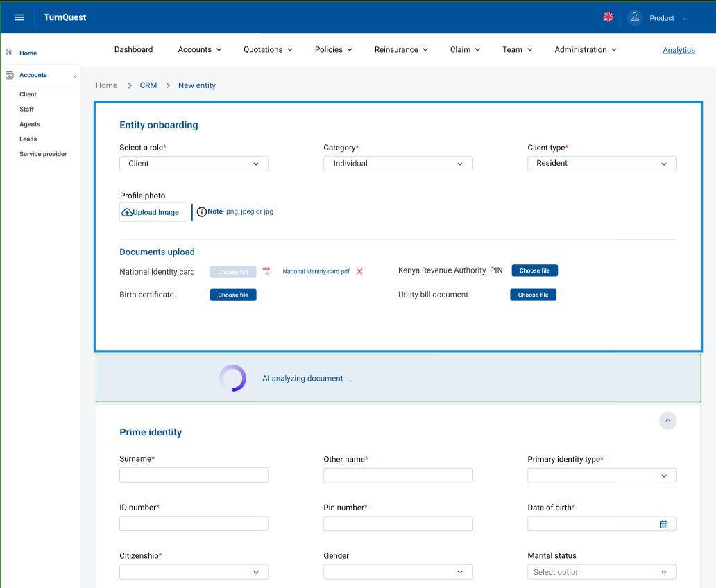Expand the Category dropdown
Screen dimensions: 716x588
click(398, 164)
